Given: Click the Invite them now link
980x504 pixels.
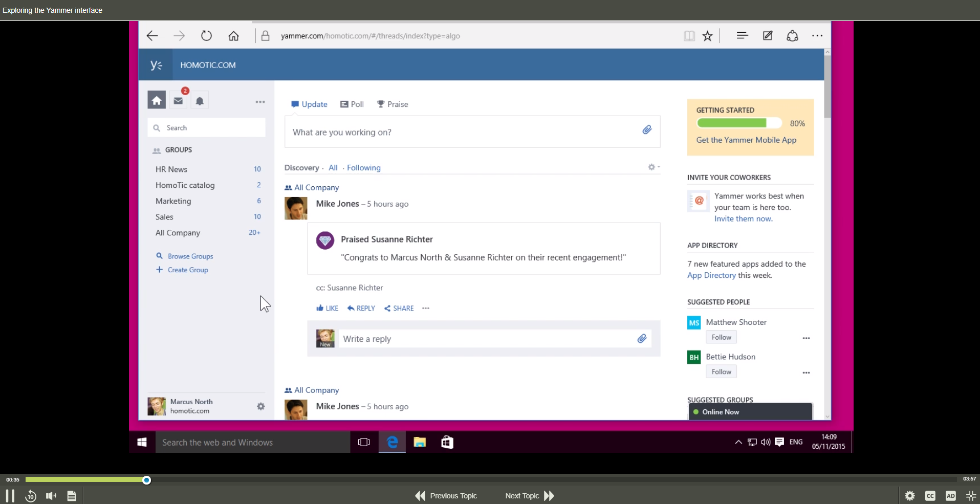Looking at the screenshot, I should (x=743, y=218).
